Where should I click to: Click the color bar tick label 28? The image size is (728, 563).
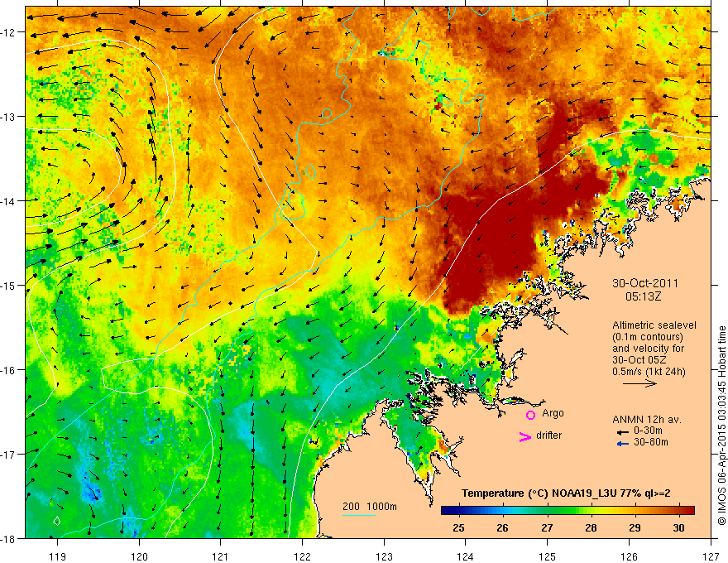click(x=591, y=527)
